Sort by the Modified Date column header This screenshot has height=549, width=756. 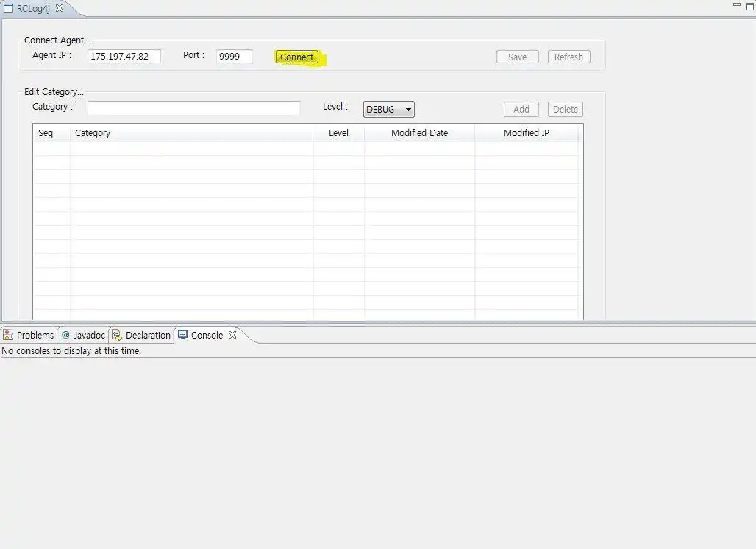[419, 132]
